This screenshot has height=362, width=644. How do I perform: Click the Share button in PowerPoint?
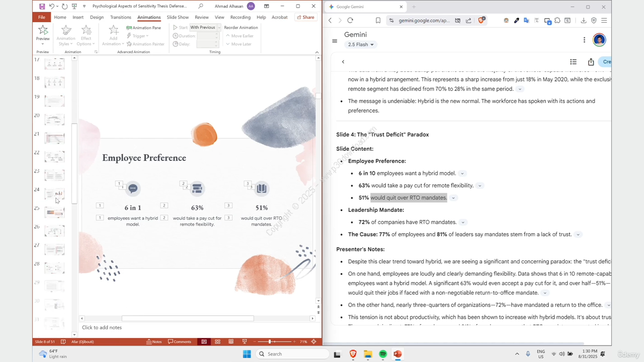coord(305,17)
